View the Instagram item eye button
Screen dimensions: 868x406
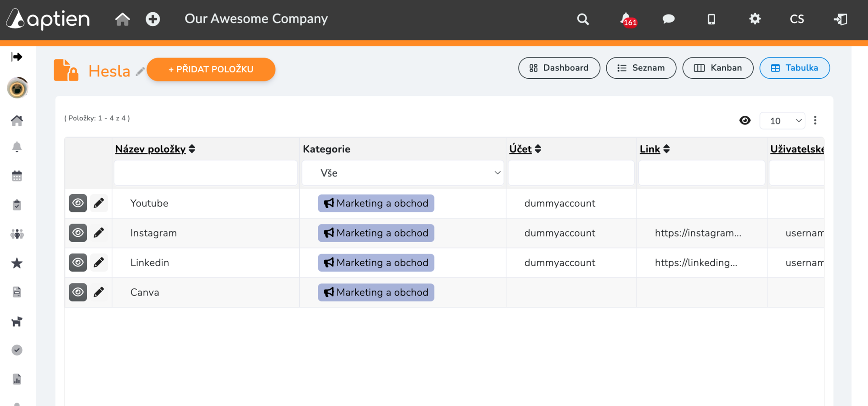[x=78, y=233]
